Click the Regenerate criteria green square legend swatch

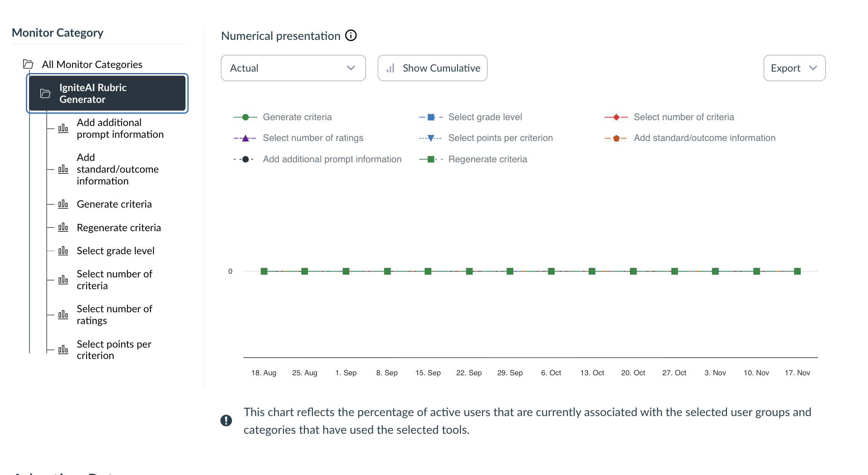pyautogui.click(x=431, y=159)
